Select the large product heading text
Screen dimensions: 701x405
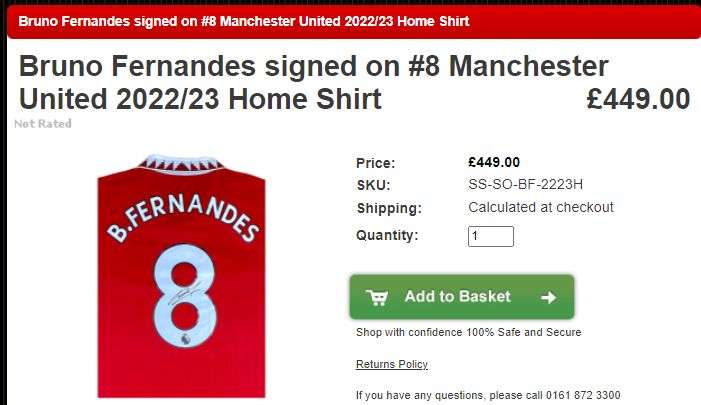[x=313, y=82]
